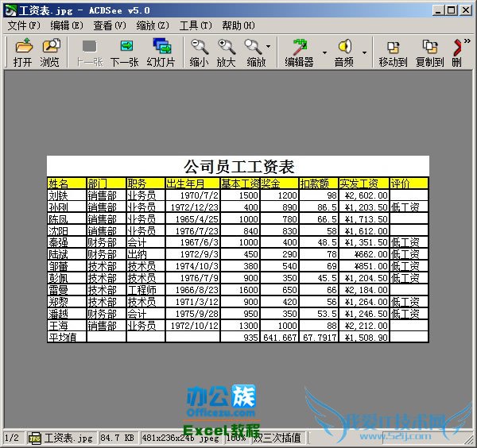Click the Next image (下一张) icon
Viewport: 477px width, 448px height.
126,46
